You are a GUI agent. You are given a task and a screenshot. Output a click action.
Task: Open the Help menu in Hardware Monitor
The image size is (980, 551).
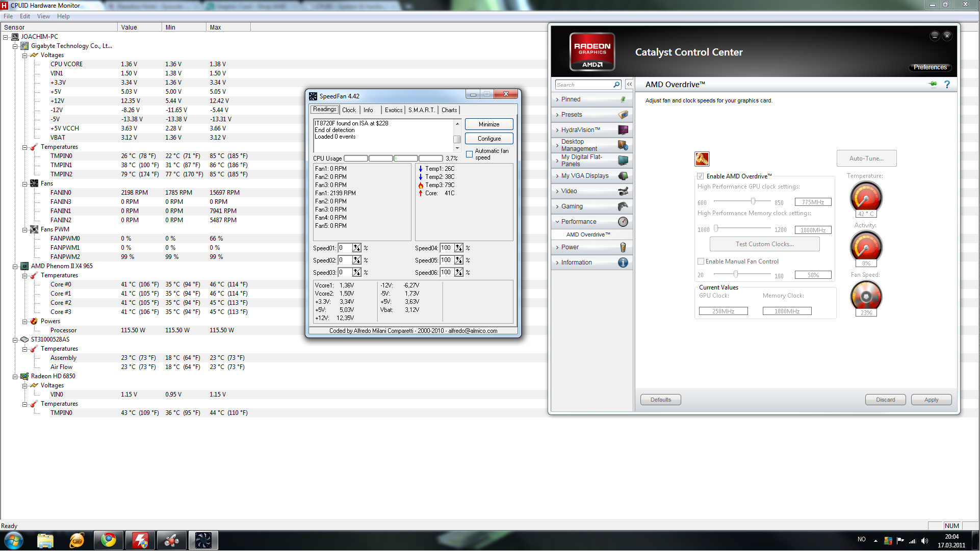pyautogui.click(x=63, y=16)
